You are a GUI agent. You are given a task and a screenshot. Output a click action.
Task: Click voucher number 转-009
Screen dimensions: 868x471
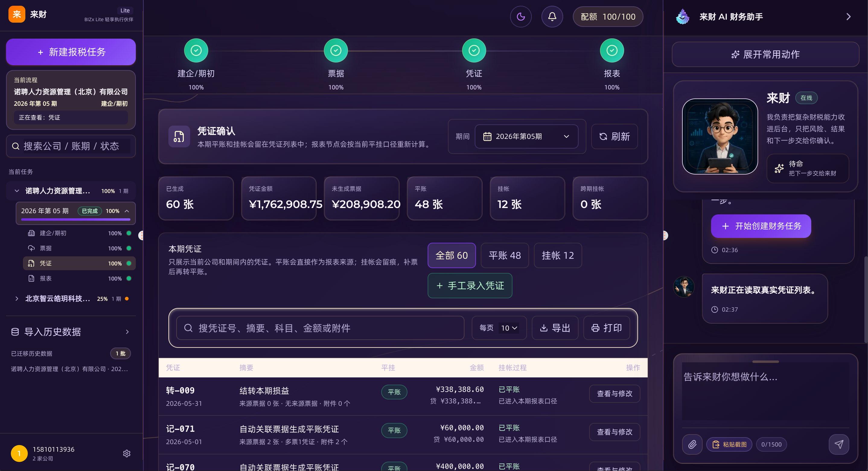tap(180, 390)
